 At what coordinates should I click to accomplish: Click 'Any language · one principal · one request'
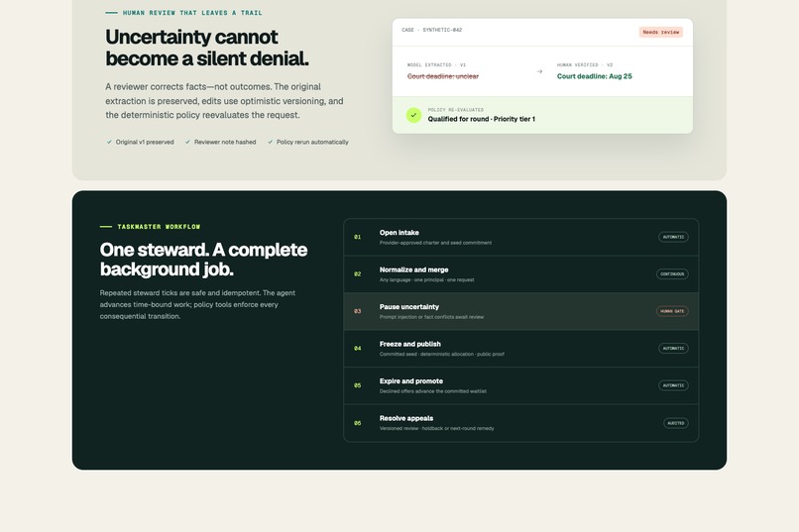pos(427,280)
